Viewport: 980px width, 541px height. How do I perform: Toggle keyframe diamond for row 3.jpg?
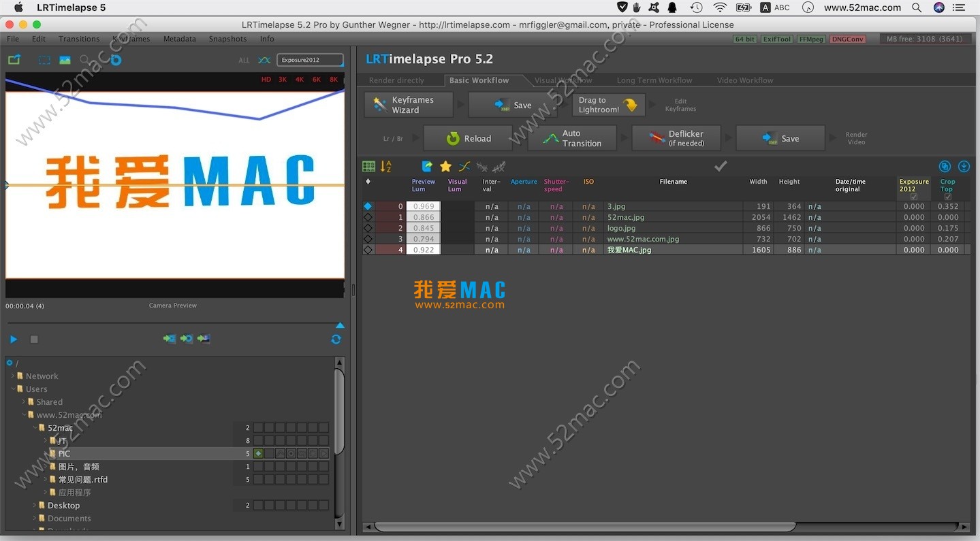pyautogui.click(x=368, y=206)
